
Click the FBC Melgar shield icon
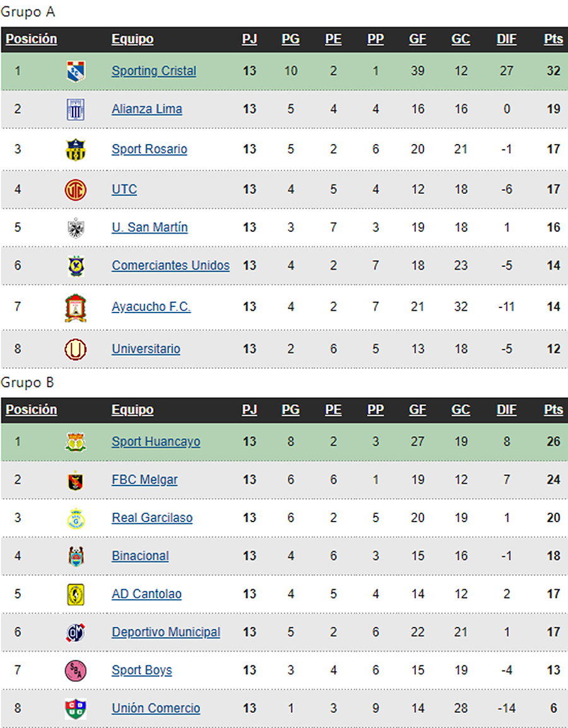point(76,480)
